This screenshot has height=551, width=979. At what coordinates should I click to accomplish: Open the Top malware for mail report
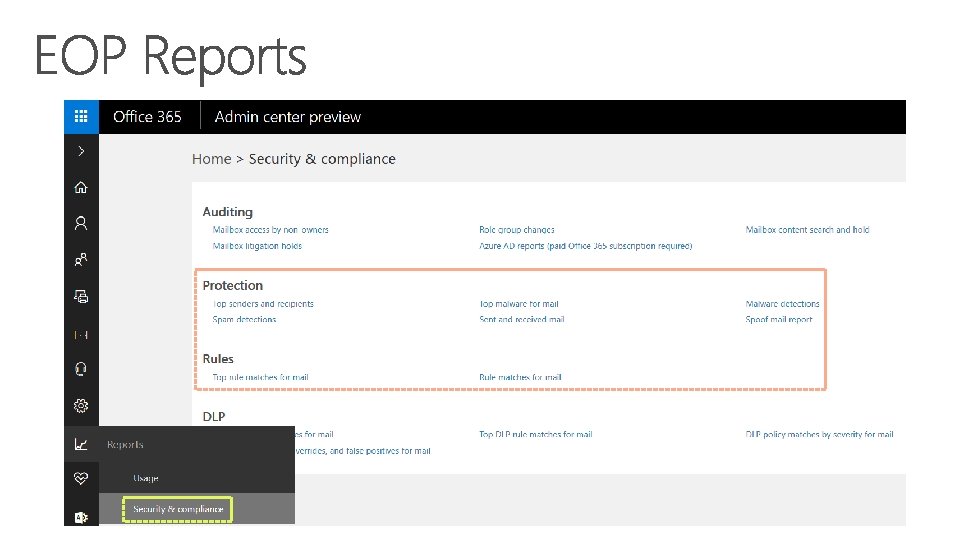[x=518, y=304]
